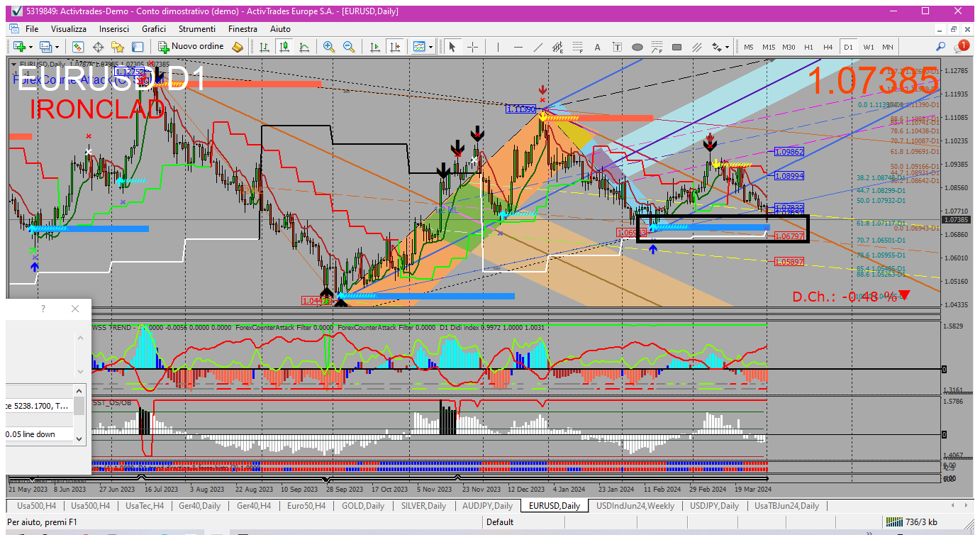Select the Rectangle drawing tool
This screenshot has height=535, width=980.
(676, 47)
